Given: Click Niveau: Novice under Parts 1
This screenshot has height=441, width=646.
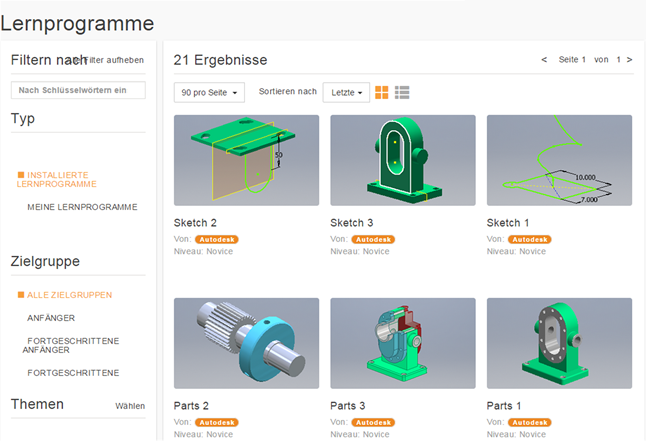Looking at the screenshot, I should pyautogui.click(x=517, y=434).
